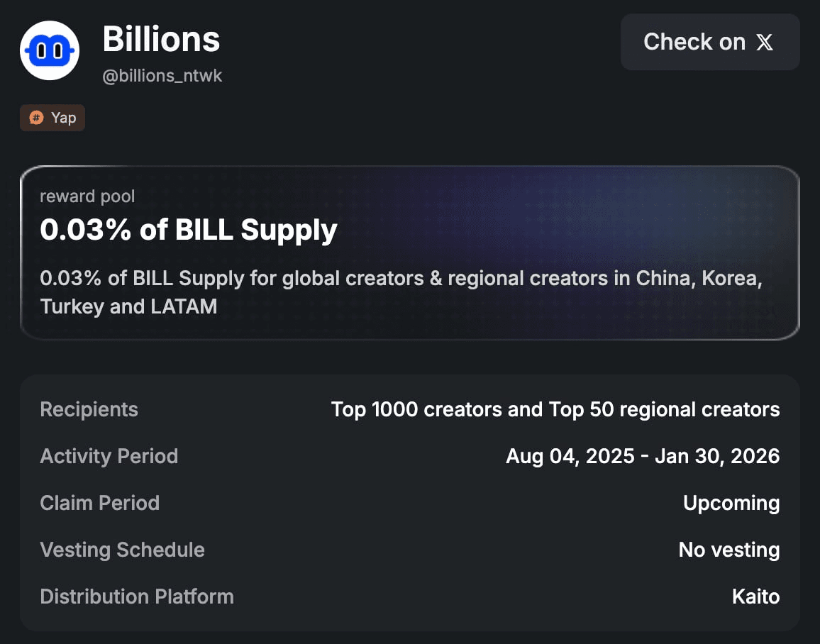Click the Top 1000 creators recipients value
This screenshot has height=644, width=820.
[x=555, y=409]
